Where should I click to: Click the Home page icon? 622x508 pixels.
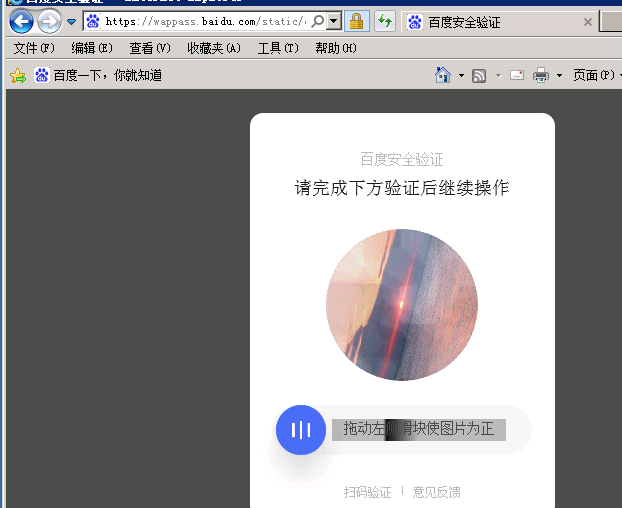pos(443,75)
